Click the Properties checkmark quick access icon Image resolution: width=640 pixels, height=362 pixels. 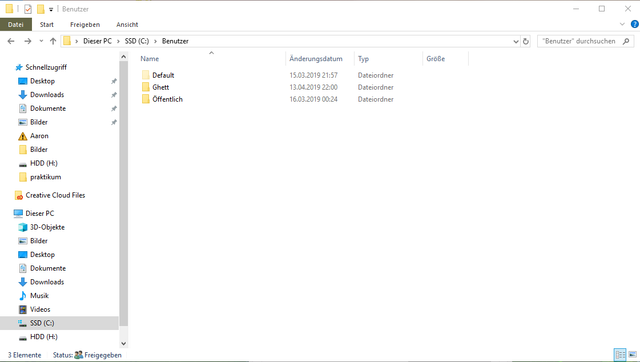[28, 9]
